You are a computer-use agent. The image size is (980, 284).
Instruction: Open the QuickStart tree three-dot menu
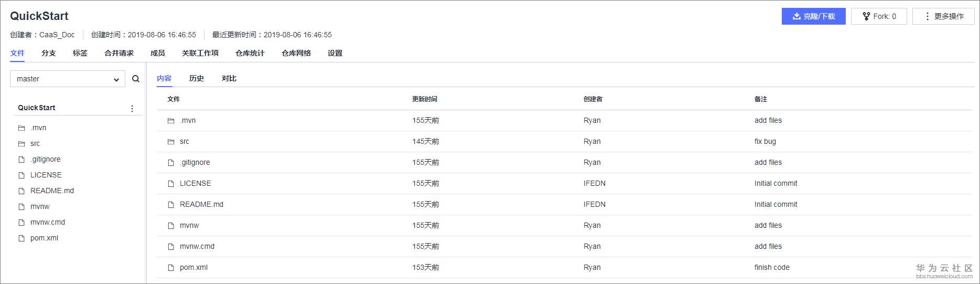pyautogui.click(x=132, y=108)
